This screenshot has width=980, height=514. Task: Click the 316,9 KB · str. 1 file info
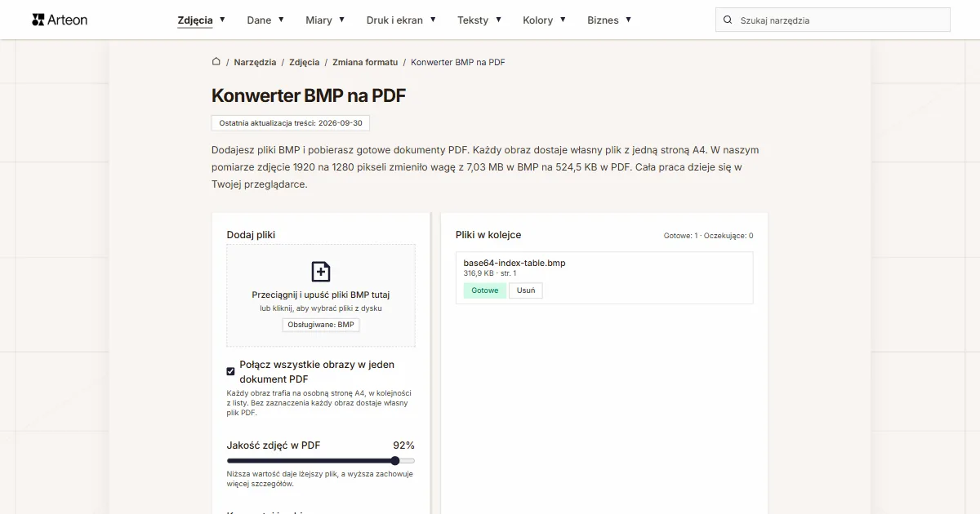(x=490, y=273)
